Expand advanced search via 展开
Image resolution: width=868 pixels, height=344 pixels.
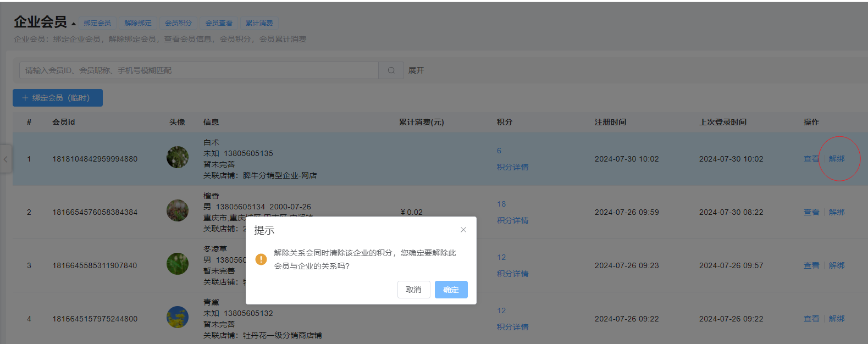(416, 70)
